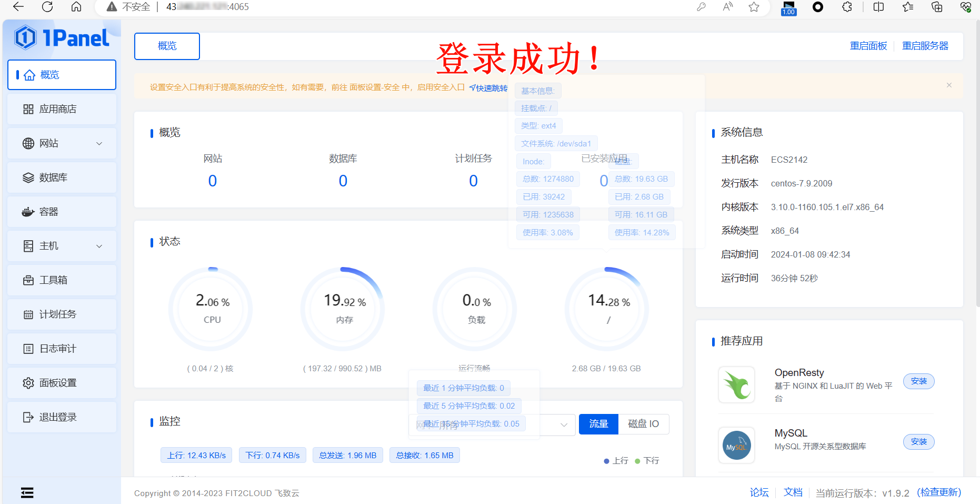Screen dimensions: 980x504
Task: Click the 网站 count of 0
Action: point(213,181)
